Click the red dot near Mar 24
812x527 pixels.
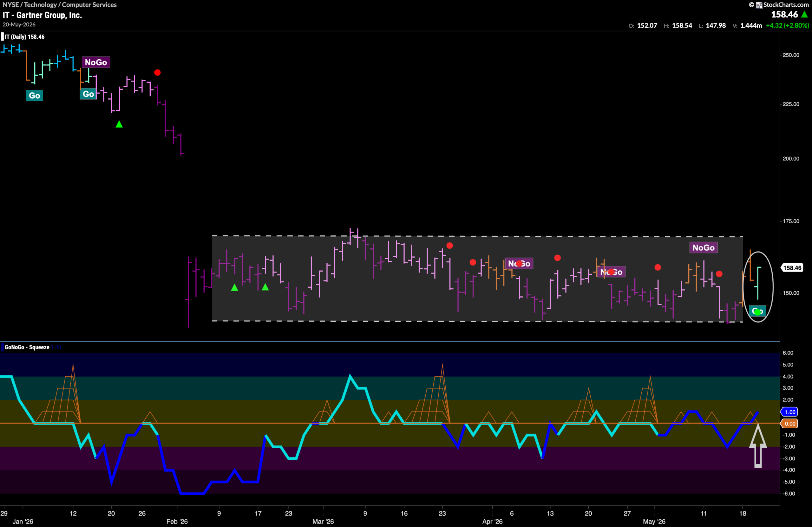pyautogui.click(x=450, y=246)
